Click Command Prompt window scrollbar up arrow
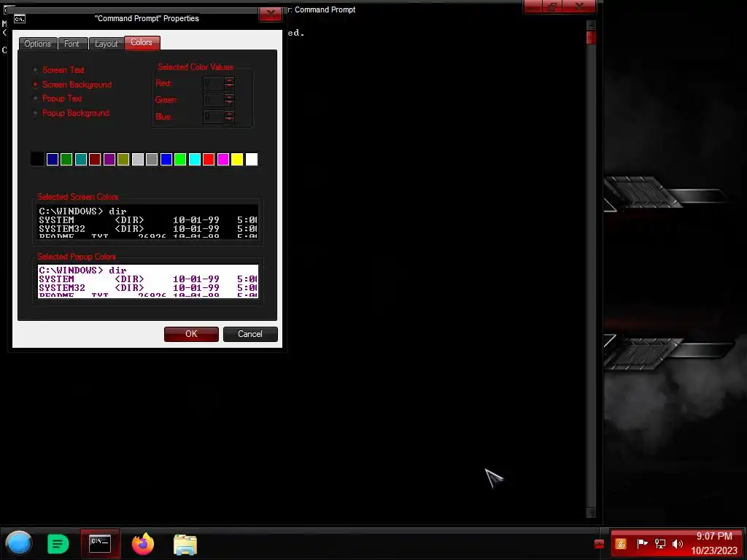Image resolution: width=747 pixels, height=560 pixels. tap(591, 25)
